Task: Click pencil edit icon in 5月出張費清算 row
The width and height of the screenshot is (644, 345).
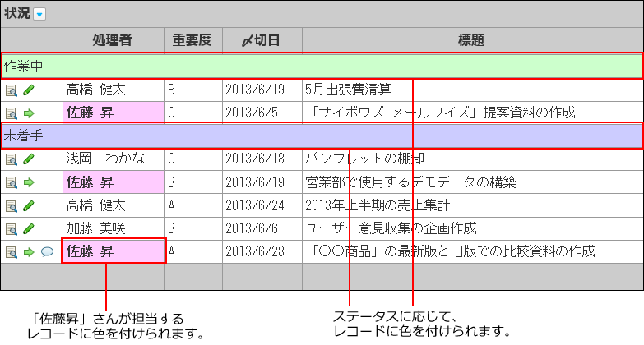Action: [28, 90]
